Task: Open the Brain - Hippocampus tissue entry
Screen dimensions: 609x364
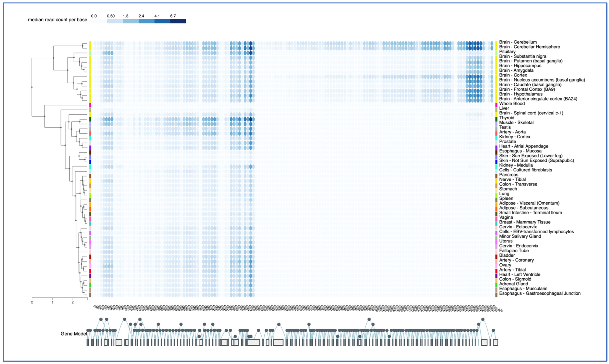Action: [520, 65]
